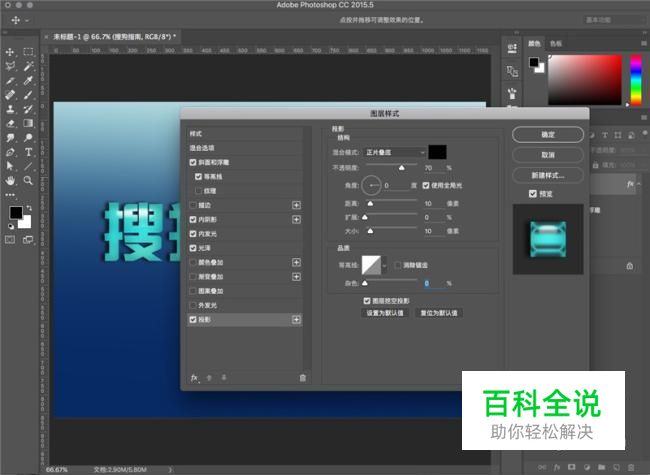Viewport: 650px width, 475px height.
Task: Select the Lasso tool
Action: pyautogui.click(x=10, y=66)
